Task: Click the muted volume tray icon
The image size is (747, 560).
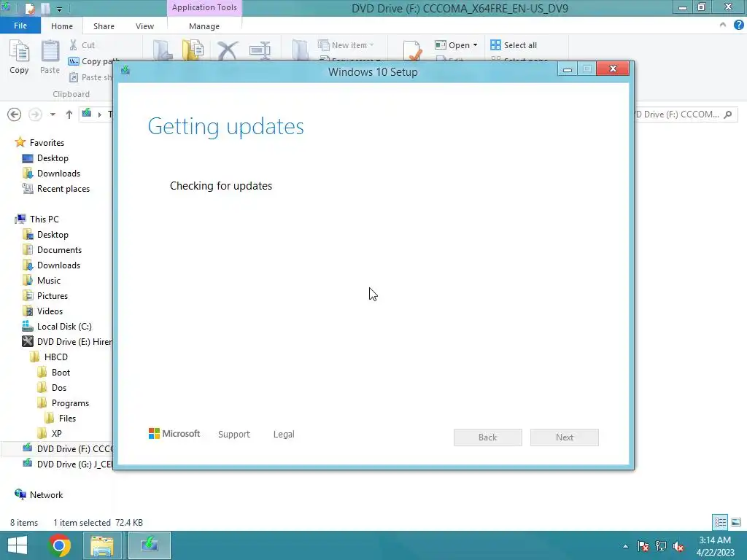Action: 678,546
